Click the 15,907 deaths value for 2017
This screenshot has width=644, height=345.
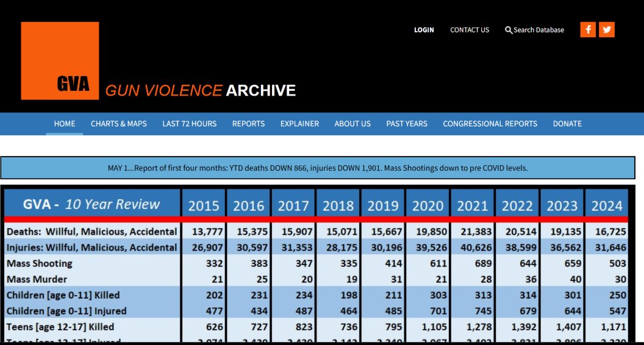click(297, 232)
